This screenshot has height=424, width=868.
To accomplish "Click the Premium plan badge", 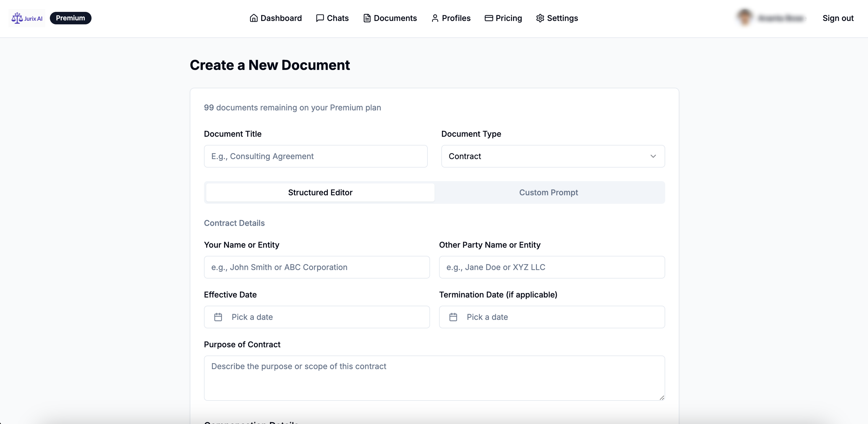I will tap(71, 18).
